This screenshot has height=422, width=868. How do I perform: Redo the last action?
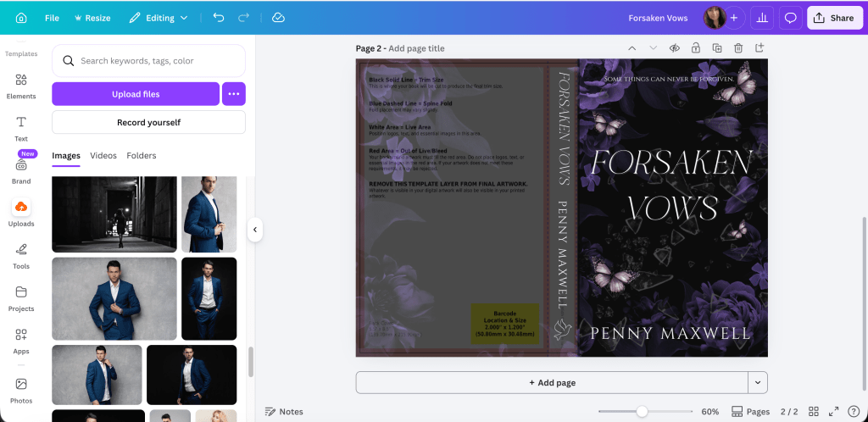coord(243,18)
